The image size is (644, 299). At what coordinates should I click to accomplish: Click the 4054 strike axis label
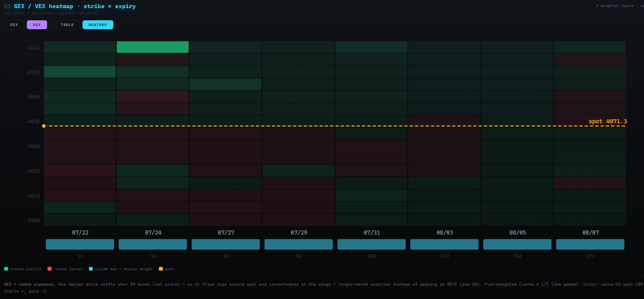pyautogui.click(x=34, y=146)
